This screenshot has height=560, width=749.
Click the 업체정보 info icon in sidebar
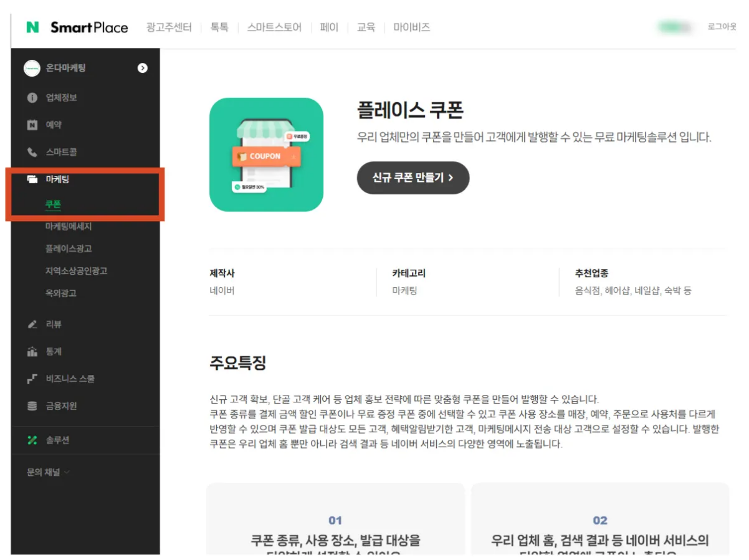click(32, 98)
